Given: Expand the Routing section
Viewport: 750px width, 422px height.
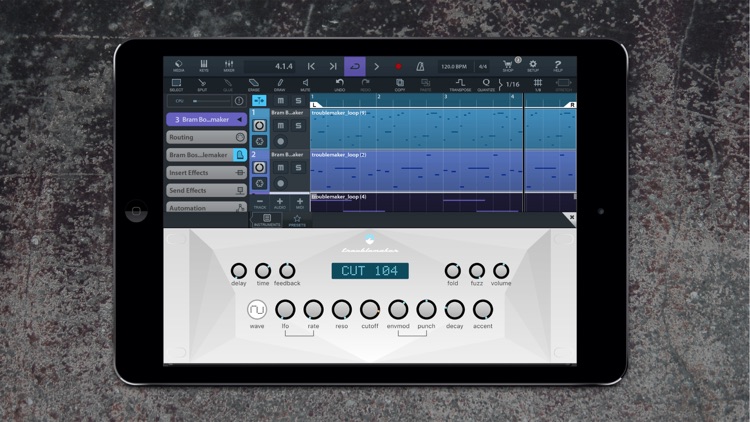Looking at the screenshot, I should (x=206, y=137).
